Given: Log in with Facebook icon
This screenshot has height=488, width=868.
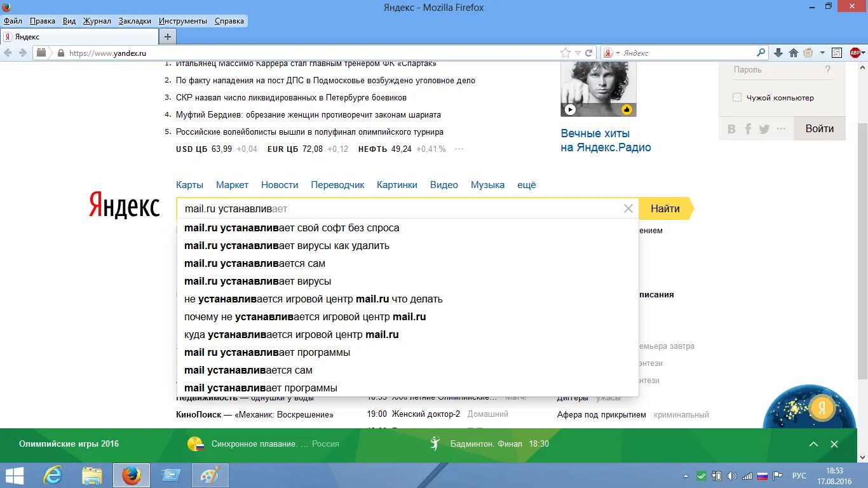Looking at the screenshot, I should (x=748, y=129).
